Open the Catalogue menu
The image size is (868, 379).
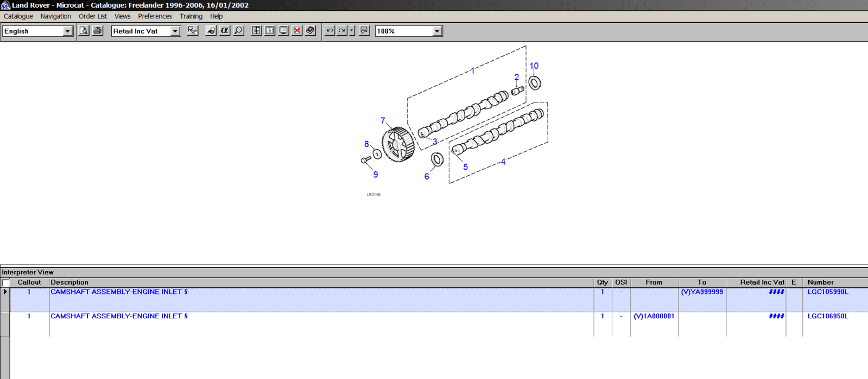(18, 16)
